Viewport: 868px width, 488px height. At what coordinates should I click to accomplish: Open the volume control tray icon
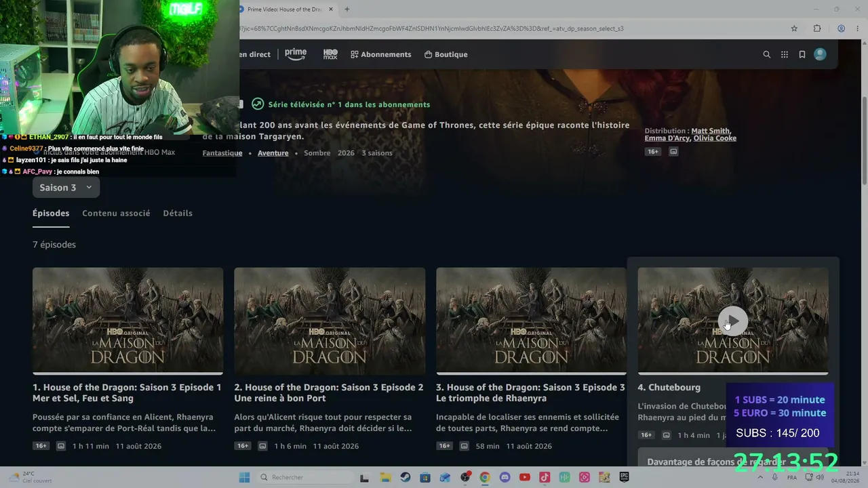click(820, 477)
